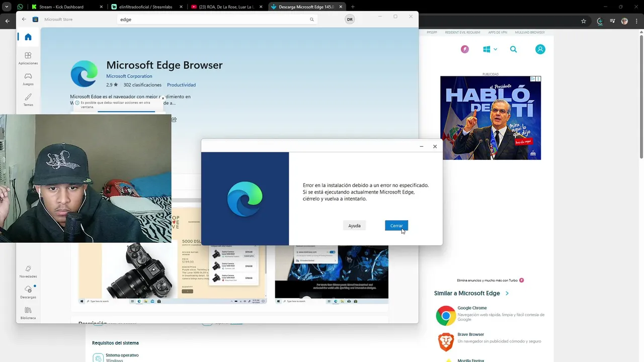Open Aplicaciones in the Store sidebar
Viewport: 644px width, 362px height.
pos(28,58)
